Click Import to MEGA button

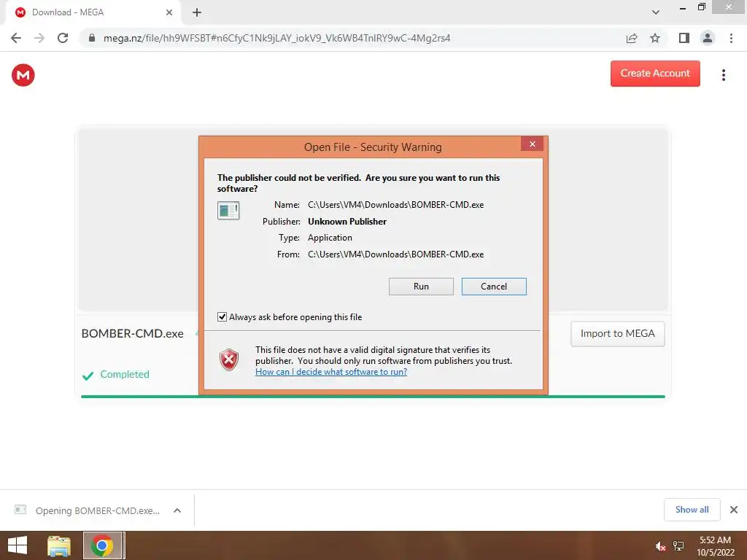click(617, 333)
